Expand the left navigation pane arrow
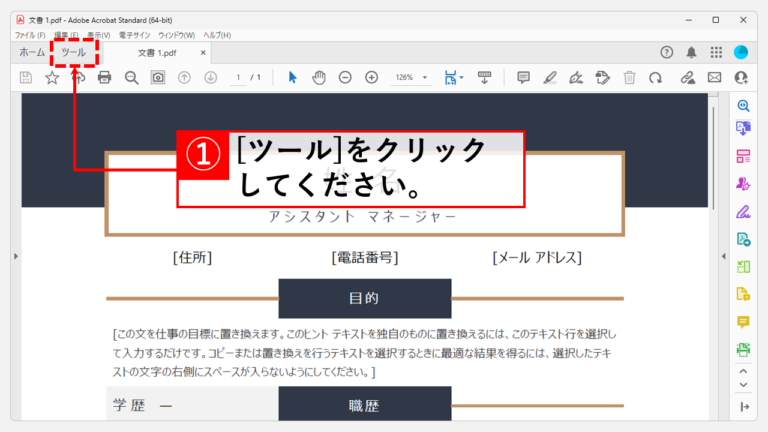The image size is (768, 432). click(x=16, y=256)
